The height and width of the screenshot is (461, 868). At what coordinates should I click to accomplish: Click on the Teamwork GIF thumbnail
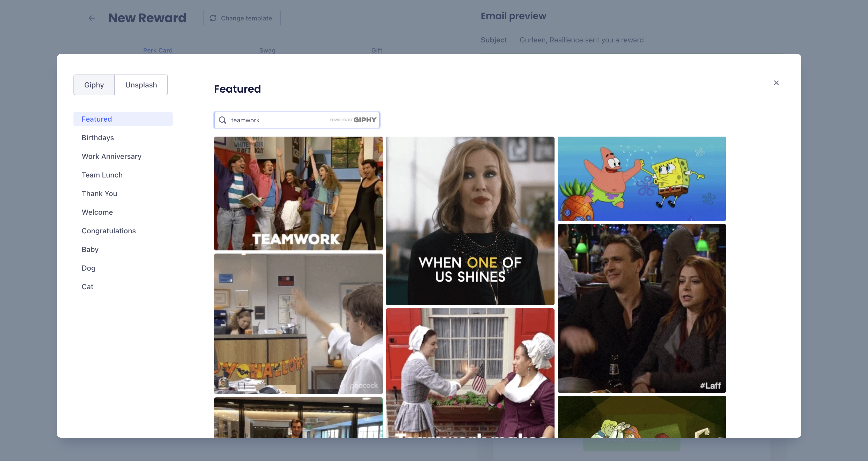tap(298, 193)
